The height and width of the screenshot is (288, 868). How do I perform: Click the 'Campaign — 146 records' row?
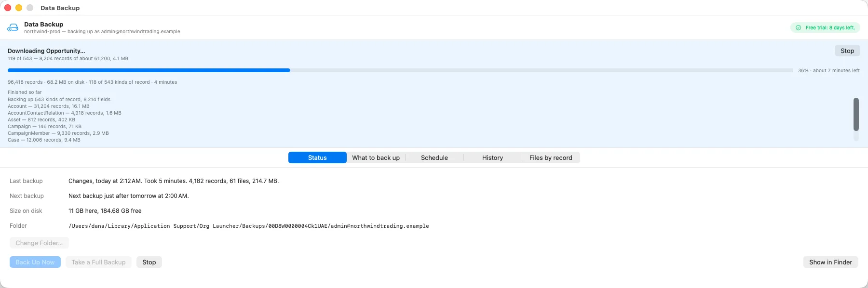pos(44,127)
